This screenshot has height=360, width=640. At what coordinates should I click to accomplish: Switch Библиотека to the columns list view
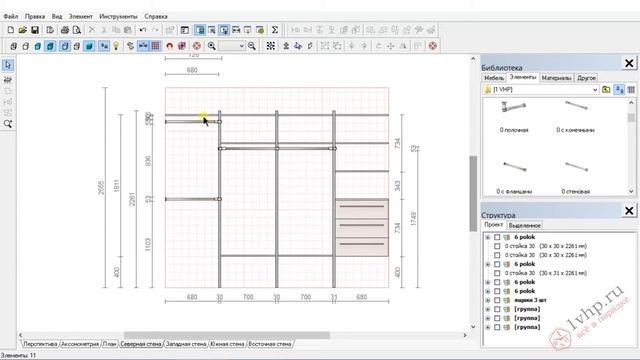coord(631,89)
